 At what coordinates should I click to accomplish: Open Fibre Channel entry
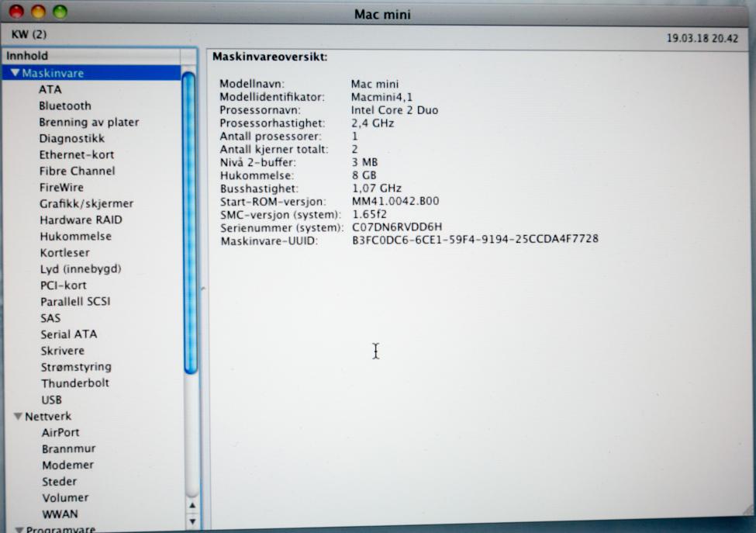pyautogui.click(x=77, y=171)
